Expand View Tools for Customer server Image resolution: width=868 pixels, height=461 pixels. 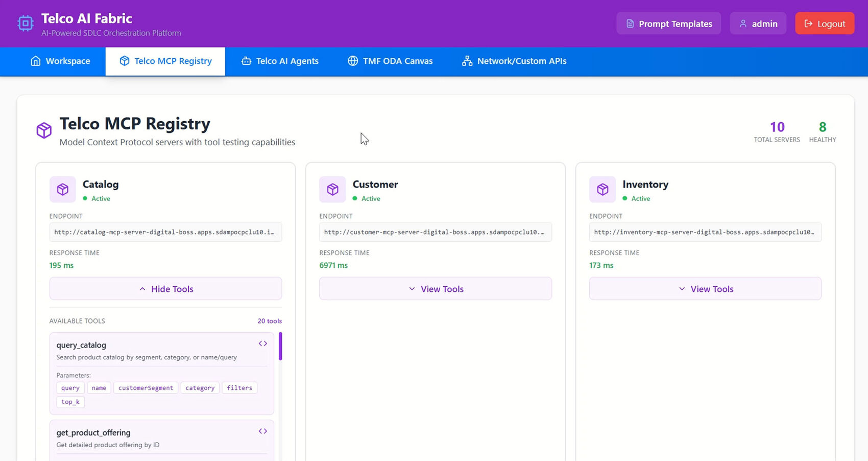click(436, 289)
